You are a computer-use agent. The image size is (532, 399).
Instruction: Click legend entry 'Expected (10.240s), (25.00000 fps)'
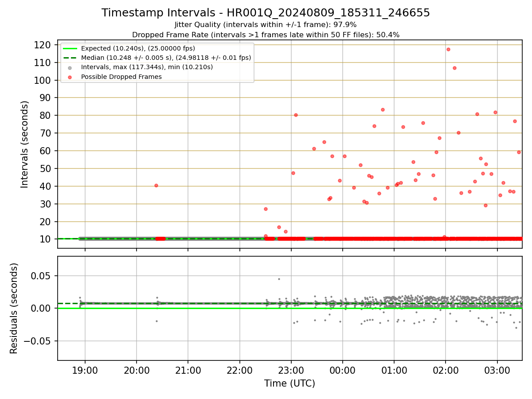coord(138,48)
